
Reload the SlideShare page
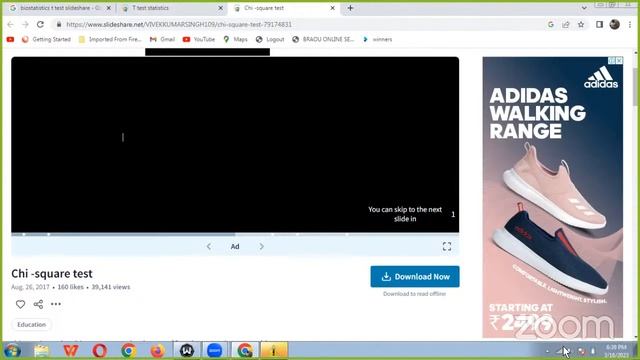point(40,24)
